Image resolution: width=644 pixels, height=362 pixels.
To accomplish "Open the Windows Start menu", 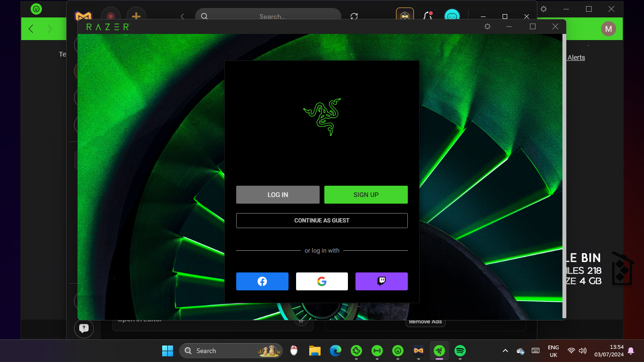I will 167,351.
